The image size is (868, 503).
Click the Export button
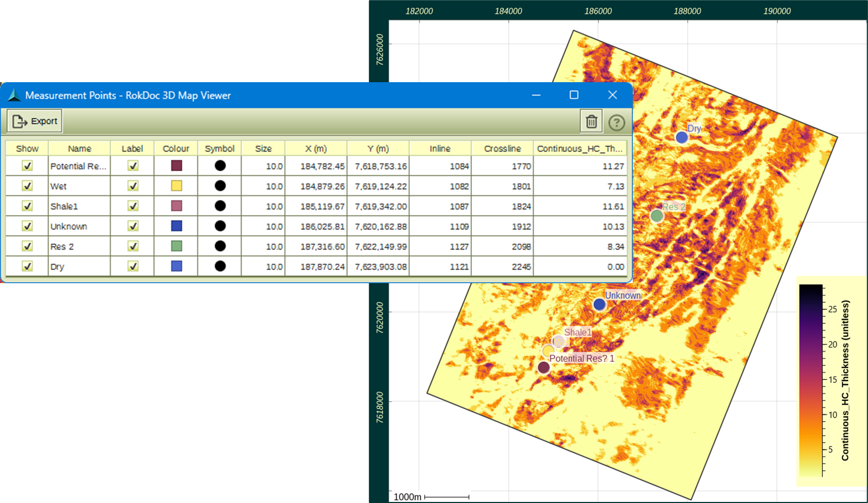tap(35, 121)
